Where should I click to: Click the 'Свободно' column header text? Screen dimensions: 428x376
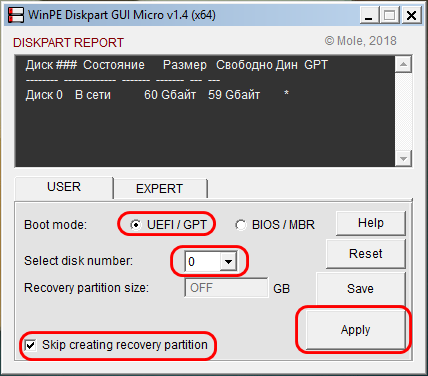coord(244,65)
